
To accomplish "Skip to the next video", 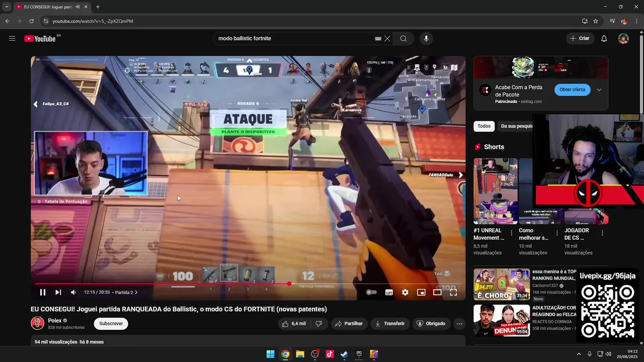I will pyautogui.click(x=58, y=292).
